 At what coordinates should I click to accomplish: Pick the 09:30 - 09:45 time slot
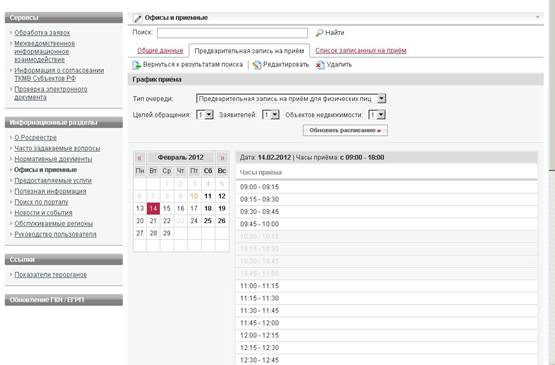tap(387, 212)
